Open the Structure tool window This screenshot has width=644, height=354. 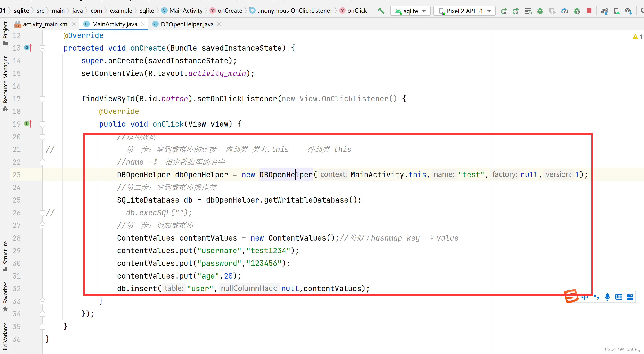5,256
